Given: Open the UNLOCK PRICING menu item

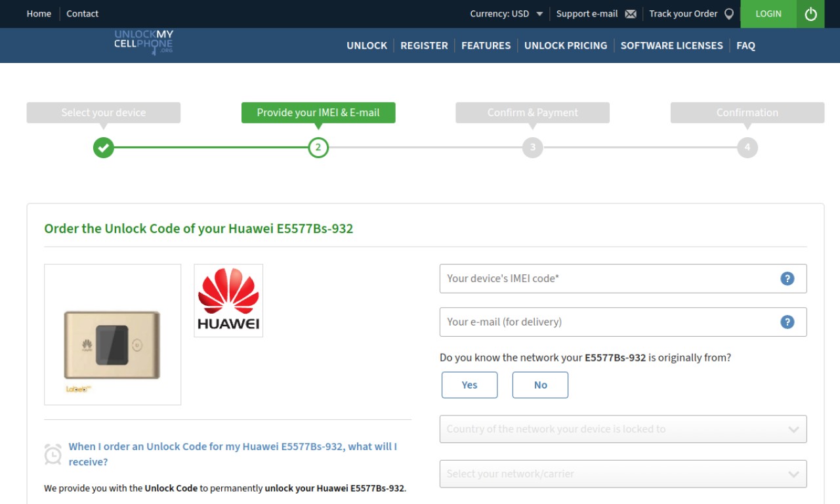Looking at the screenshot, I should coord(566,45).
